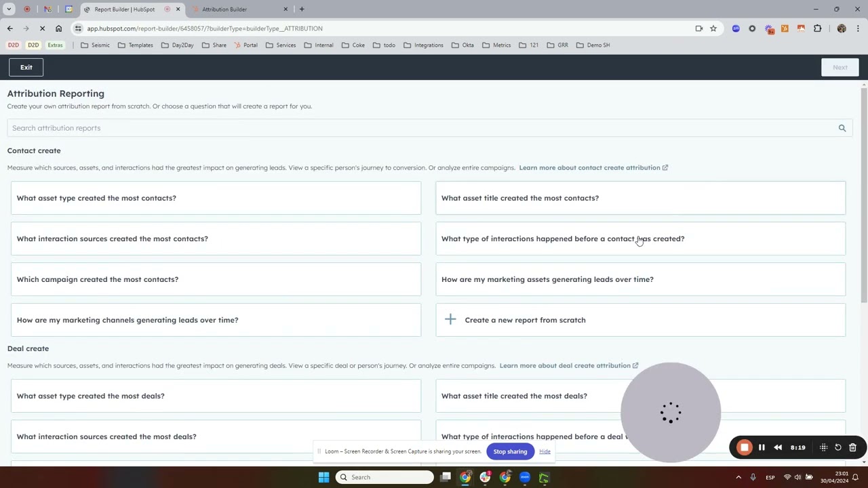Image resolution: width=868 pixels, height=488 pixels.
Task: Choose Create a new report from scratch
Action: point(641,320)
